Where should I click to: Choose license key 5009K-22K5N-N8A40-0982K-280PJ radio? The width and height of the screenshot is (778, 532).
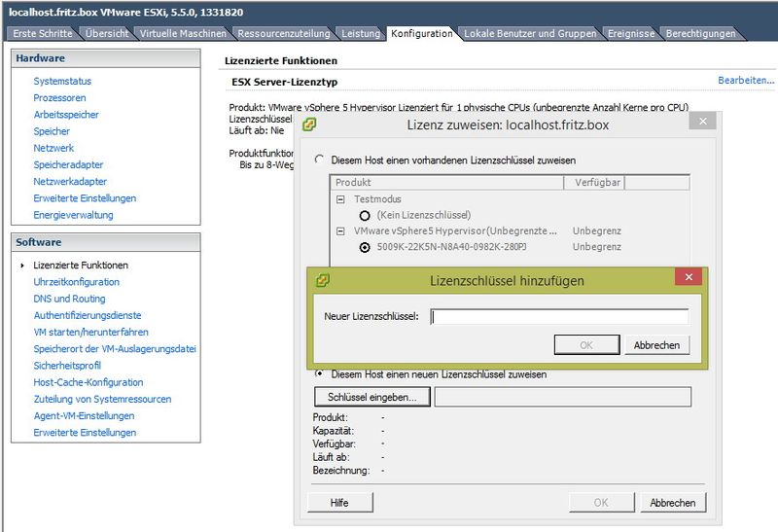point(365,247)
